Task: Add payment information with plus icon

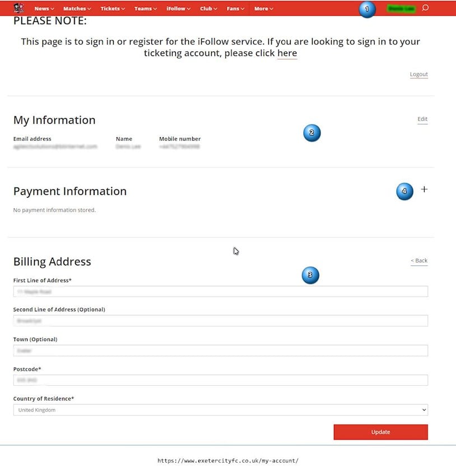Action: pyautogui.click(x=424, y=189)
